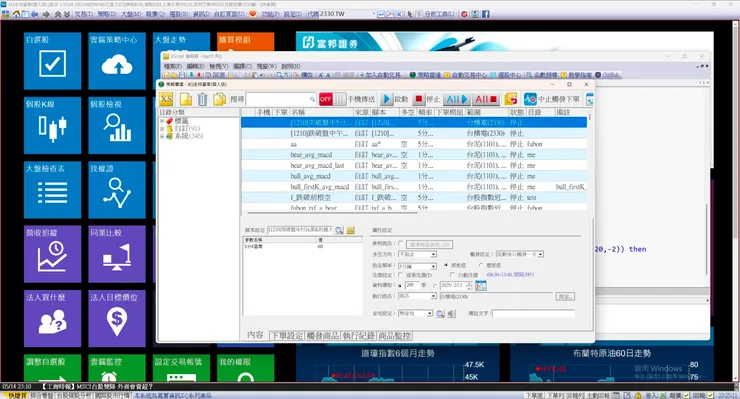Open the 個股檢視 tile
The image size is (740, 399).
(117, 125)
